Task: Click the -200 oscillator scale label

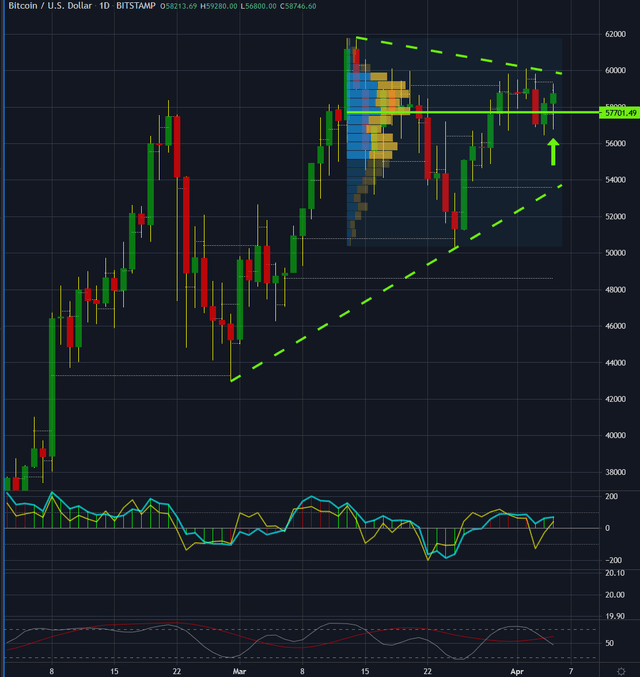Action: coord(612,560)
